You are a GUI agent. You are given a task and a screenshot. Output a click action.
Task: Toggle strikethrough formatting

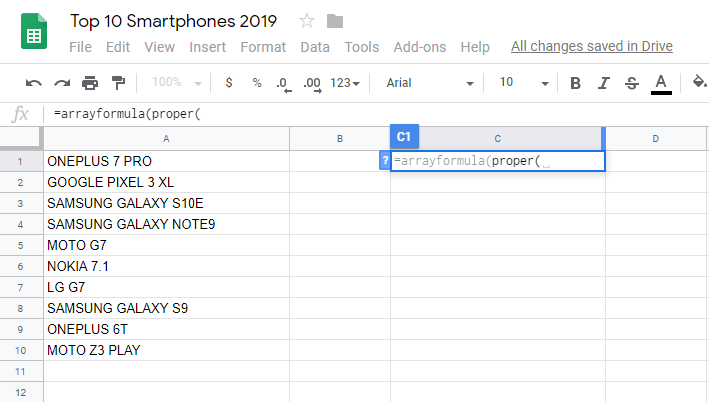pos(632,83)
